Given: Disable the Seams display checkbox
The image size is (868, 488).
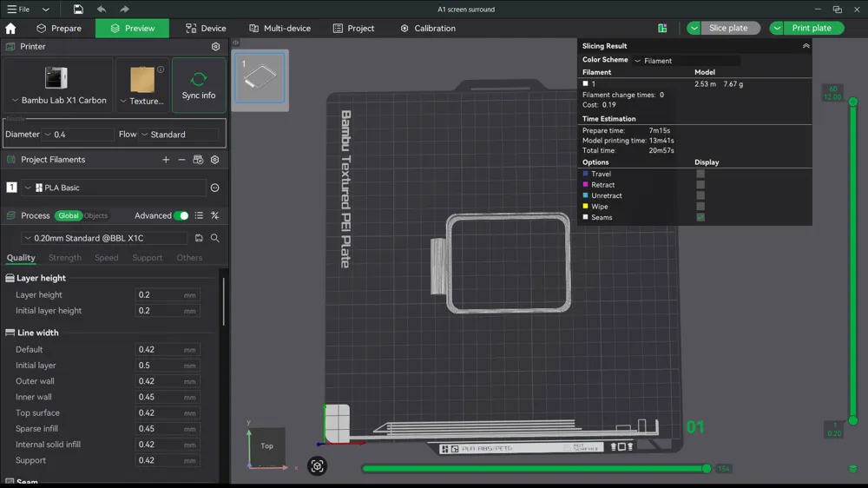Looking at the screenshot, I should (700, 217).
